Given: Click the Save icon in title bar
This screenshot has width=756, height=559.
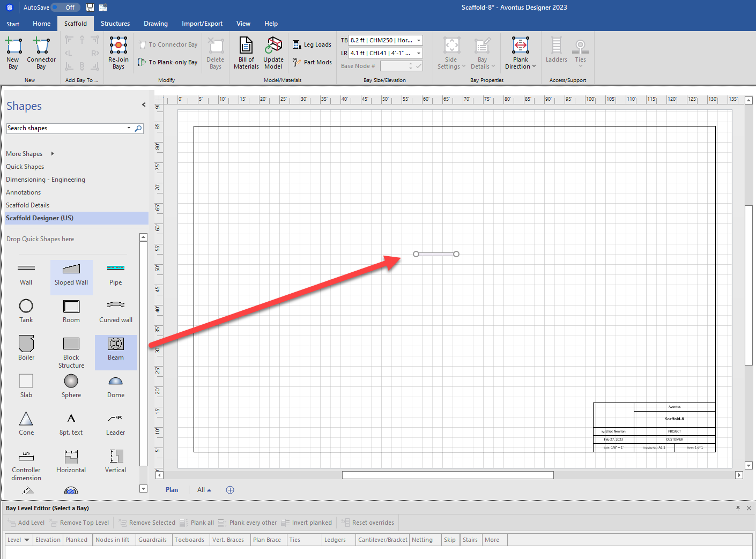Looking at the screenshot, I should (90, 8).
